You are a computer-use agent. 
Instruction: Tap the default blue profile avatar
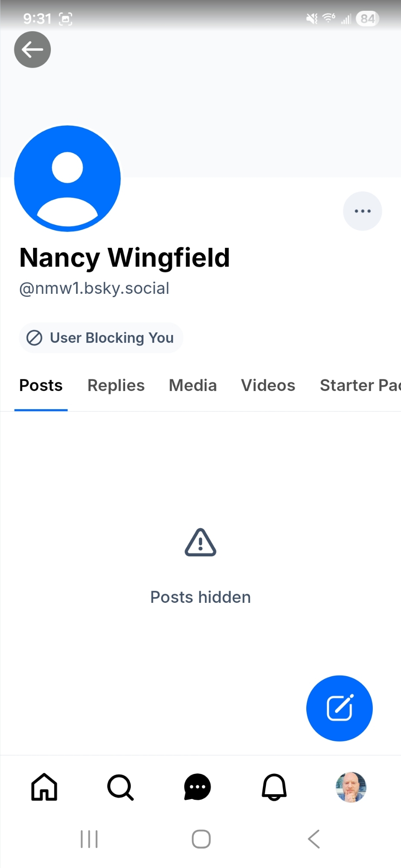tap(67, 179)
